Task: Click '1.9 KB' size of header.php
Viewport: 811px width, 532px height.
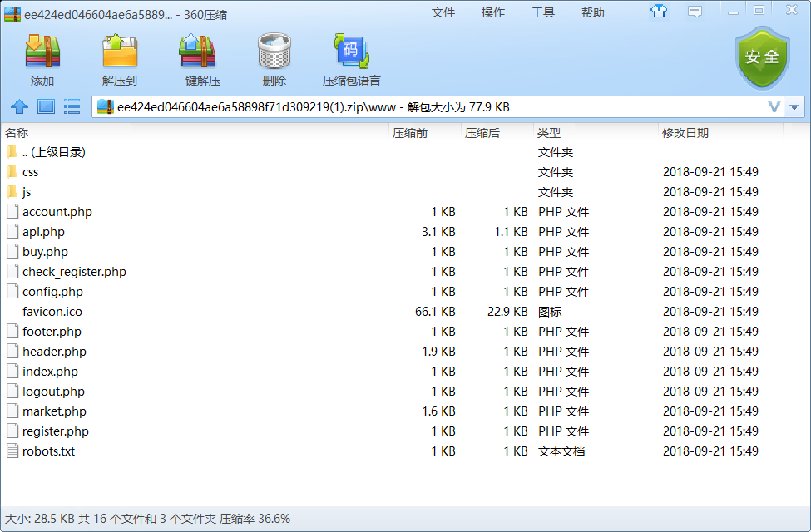Action: [x=438, y=352]
